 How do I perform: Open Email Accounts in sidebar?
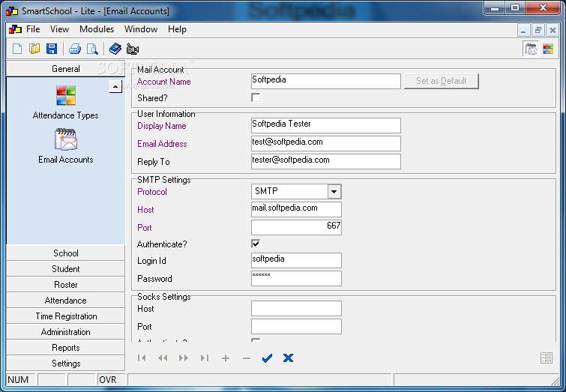pos(66,146)
